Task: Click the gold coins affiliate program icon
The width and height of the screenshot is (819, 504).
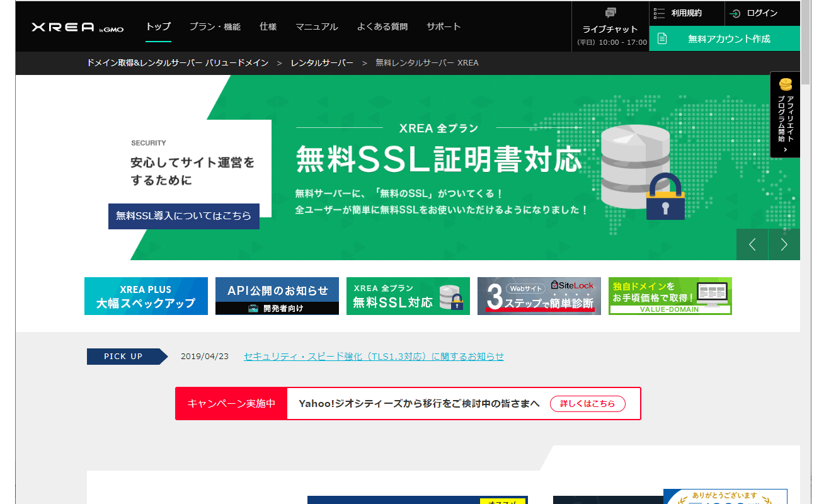Action: click(x=785, y=84)
